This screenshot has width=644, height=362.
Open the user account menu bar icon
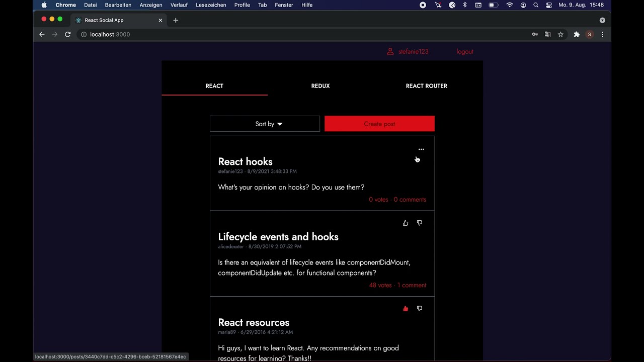tap(523, 5)
